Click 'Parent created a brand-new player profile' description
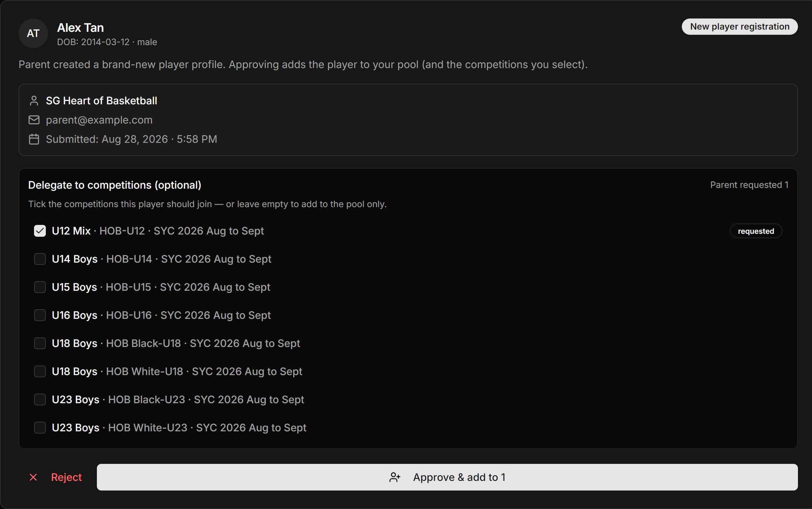The image size is (812, 509). point(303,64)
